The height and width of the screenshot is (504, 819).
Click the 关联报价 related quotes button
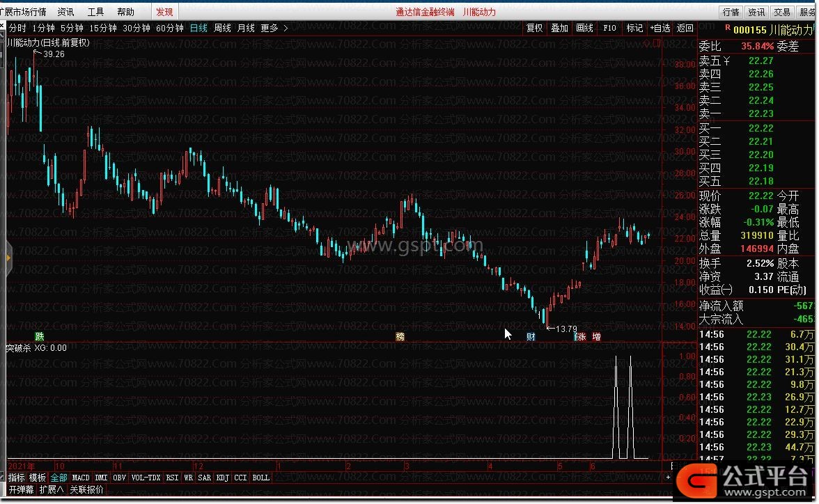point(86,490)
